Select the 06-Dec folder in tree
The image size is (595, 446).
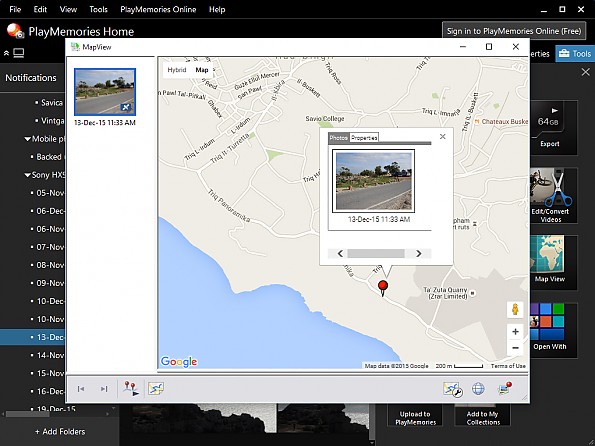tap(50, 211)
